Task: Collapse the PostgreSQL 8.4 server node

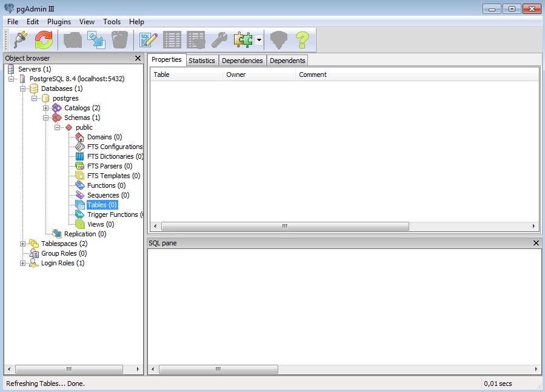Action: point(12,79)
